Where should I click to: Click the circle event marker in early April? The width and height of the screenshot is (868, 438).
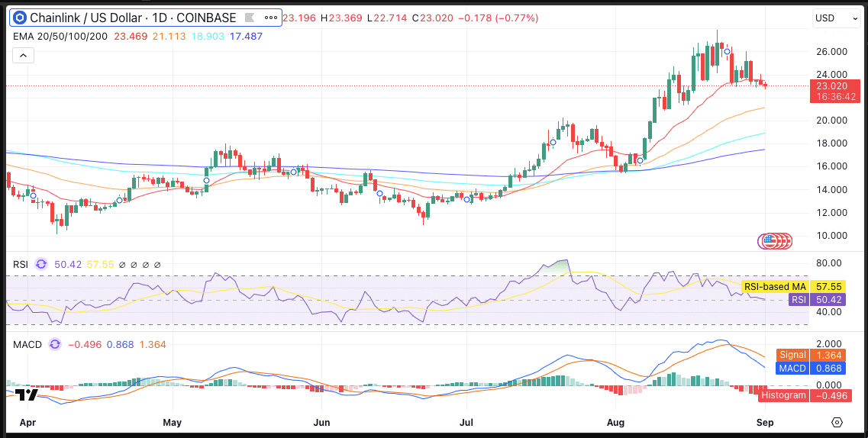click(33, 196)
